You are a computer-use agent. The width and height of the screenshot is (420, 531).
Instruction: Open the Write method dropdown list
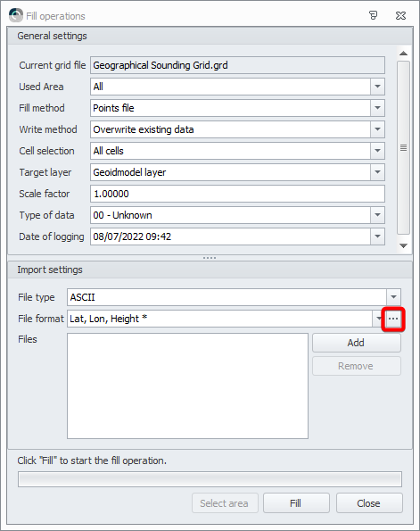(377, 129)
